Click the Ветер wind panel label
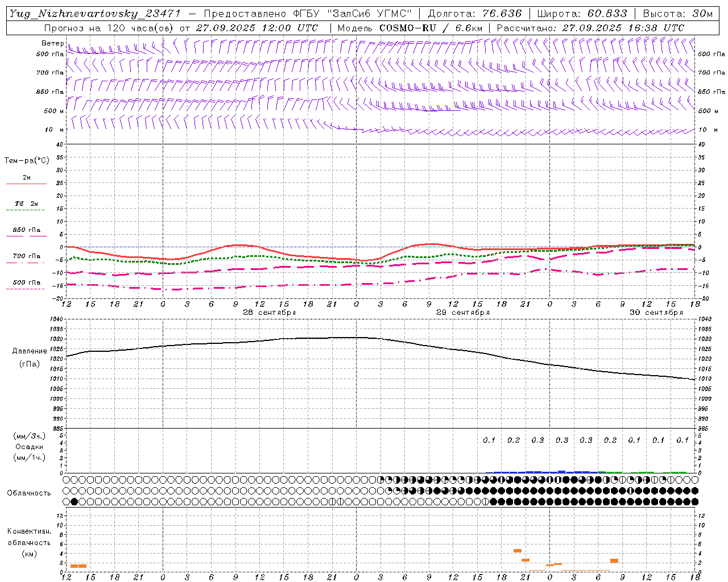Screen dimensions: 728x582 tap(52, 43)
